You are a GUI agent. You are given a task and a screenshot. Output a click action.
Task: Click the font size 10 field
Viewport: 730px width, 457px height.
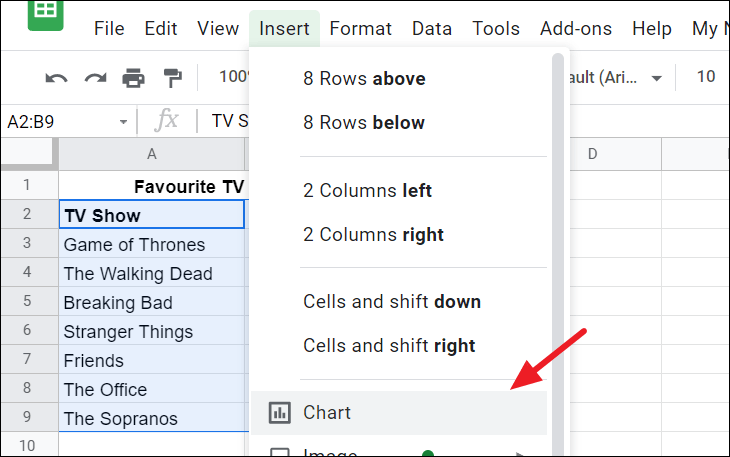tap(706, 77)
